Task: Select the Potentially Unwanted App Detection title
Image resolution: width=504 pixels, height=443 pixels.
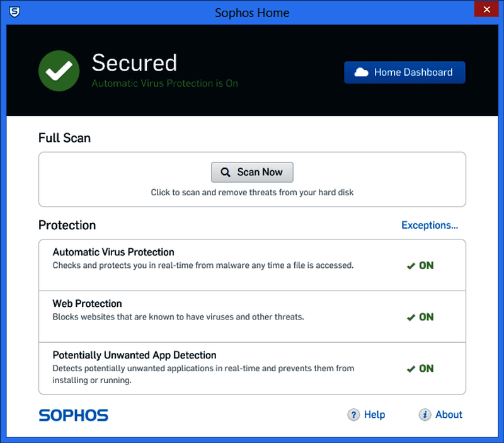Action: point(134,355)
